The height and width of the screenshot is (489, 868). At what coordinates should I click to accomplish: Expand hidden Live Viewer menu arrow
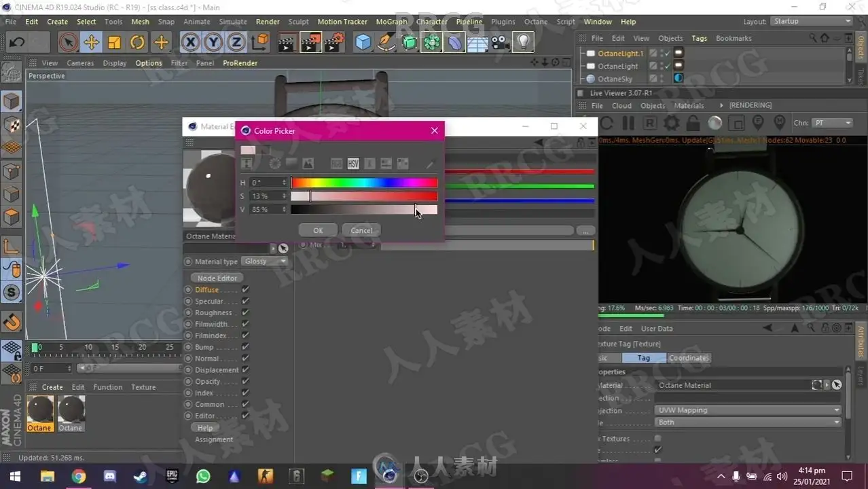(721, 106)
